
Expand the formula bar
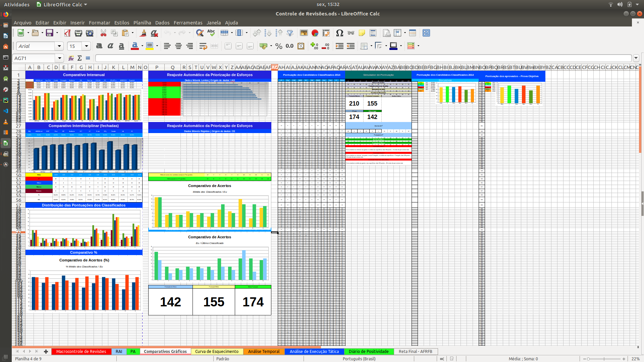[x=636, y=58]
